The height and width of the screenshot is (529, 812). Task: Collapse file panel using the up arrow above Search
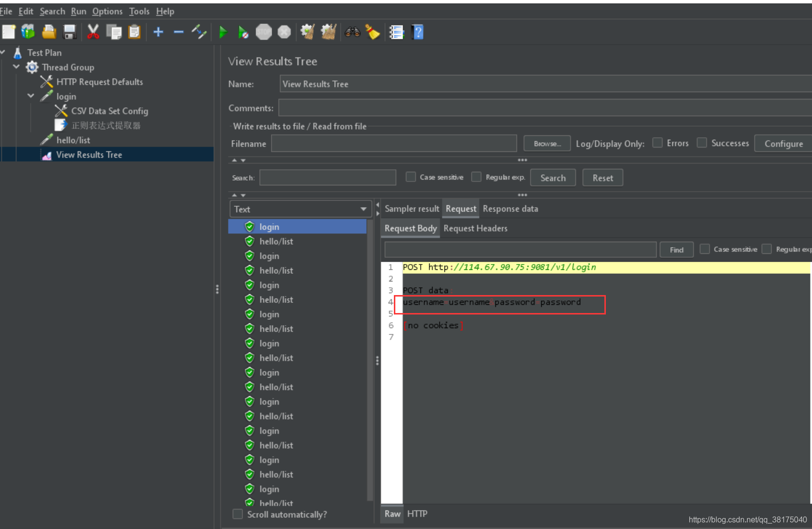[235, 160]
